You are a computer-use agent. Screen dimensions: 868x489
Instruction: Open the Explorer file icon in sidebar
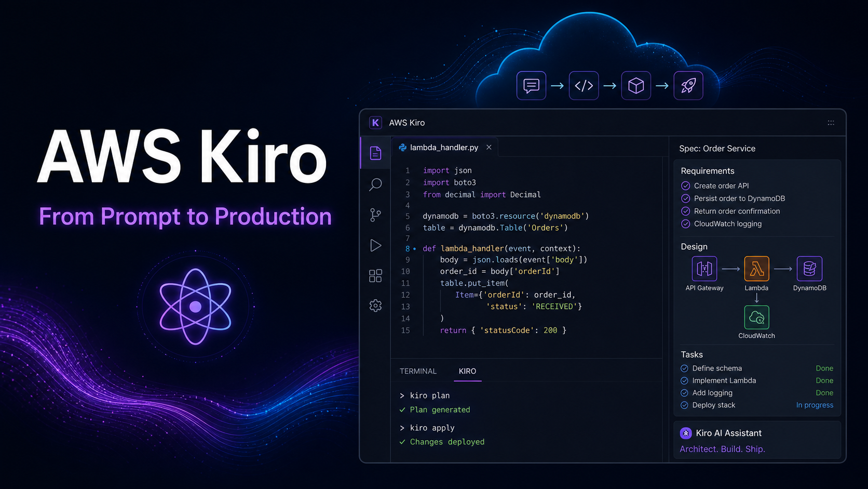tap(375, 153)
